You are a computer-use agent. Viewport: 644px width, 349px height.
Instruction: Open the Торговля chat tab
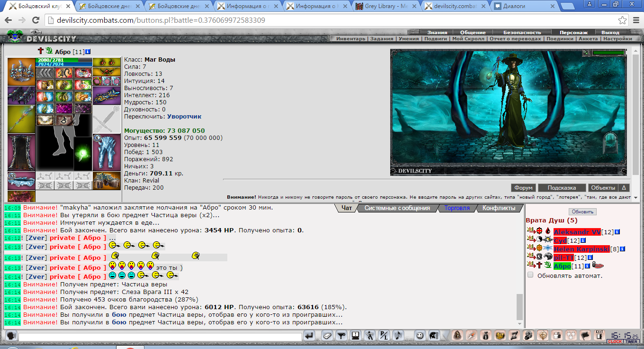point(457,208)
